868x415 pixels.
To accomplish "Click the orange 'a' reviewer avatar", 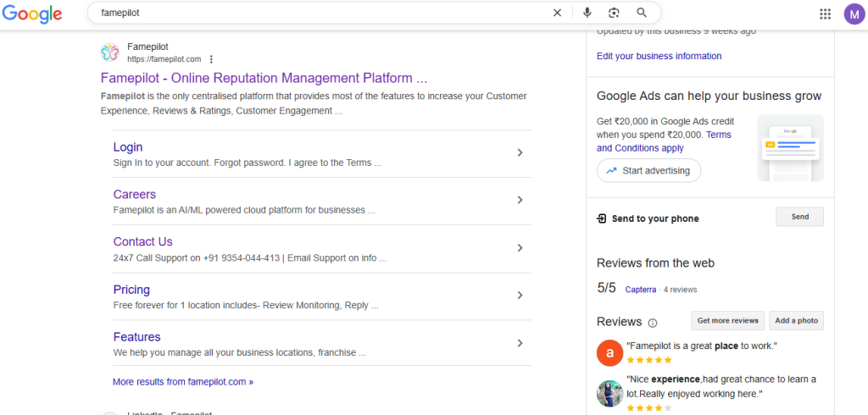I will (x=610, y=352).
